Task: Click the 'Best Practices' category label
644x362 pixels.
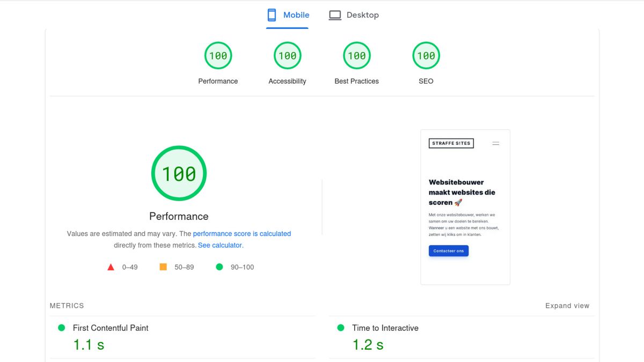Action: coord(356,81)
